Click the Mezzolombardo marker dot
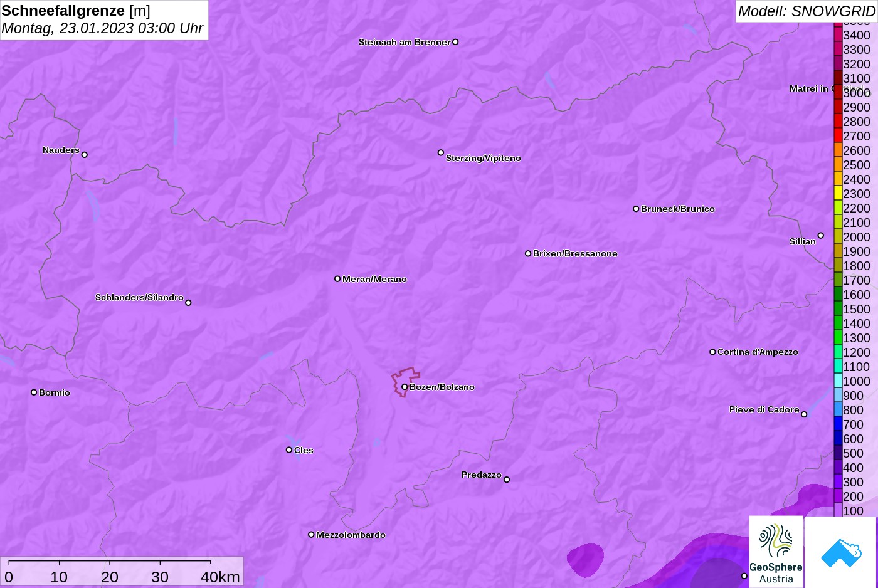This screenshot has width=878, height=588. 311,535
